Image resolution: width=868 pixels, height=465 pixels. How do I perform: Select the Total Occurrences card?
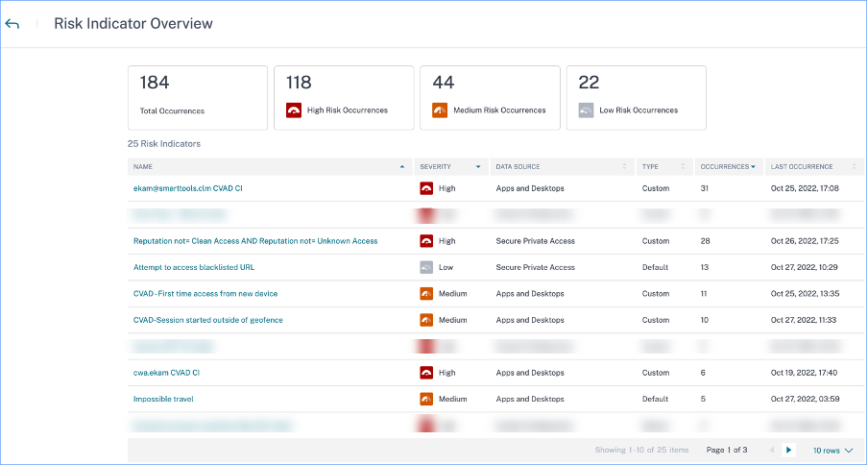point(198,97)
